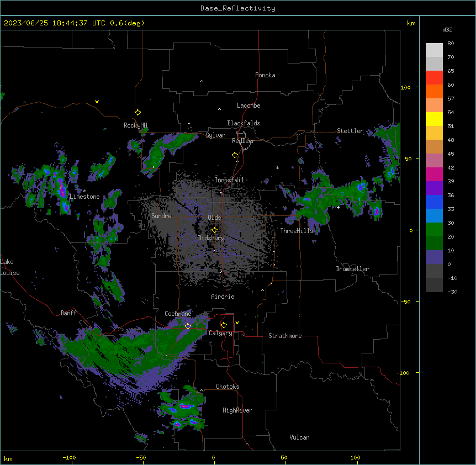
Task: Select the Cochrane label
Action: (178, 314)
